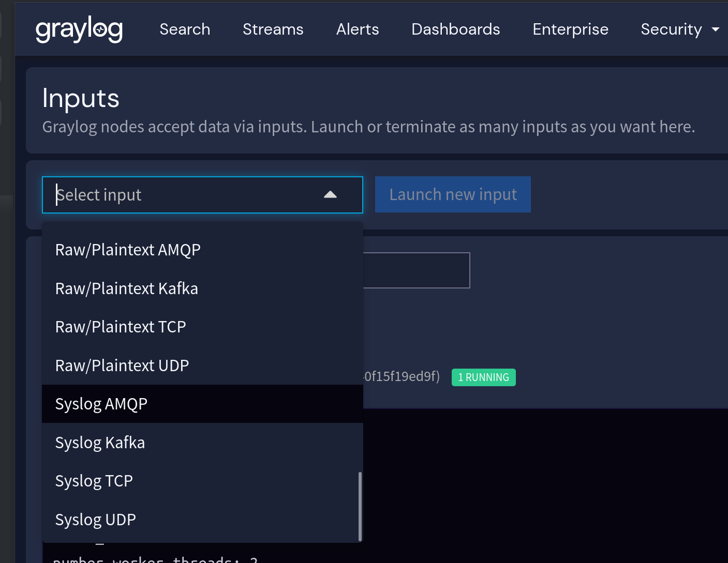Choose Raw/Plaintext TCP from the list

pos(121,327)
